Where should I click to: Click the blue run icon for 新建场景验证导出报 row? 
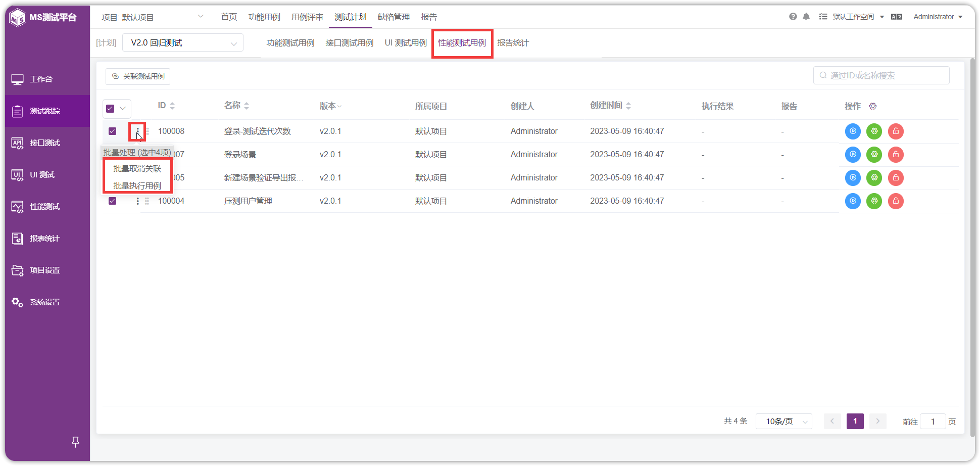853,178
